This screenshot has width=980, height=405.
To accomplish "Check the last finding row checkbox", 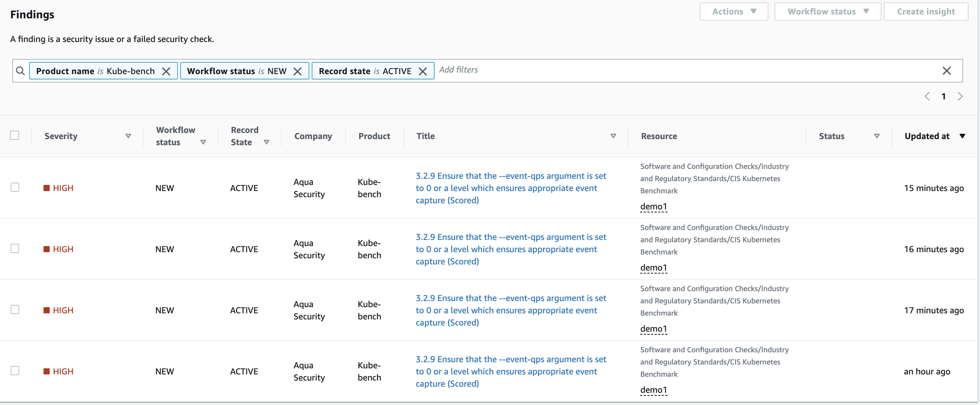I will point(15,371).
